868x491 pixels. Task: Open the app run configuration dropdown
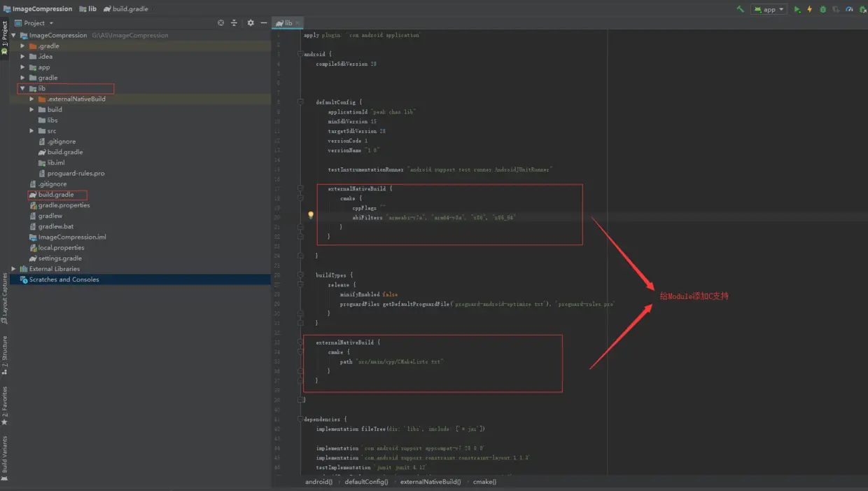tap(769, 9)
